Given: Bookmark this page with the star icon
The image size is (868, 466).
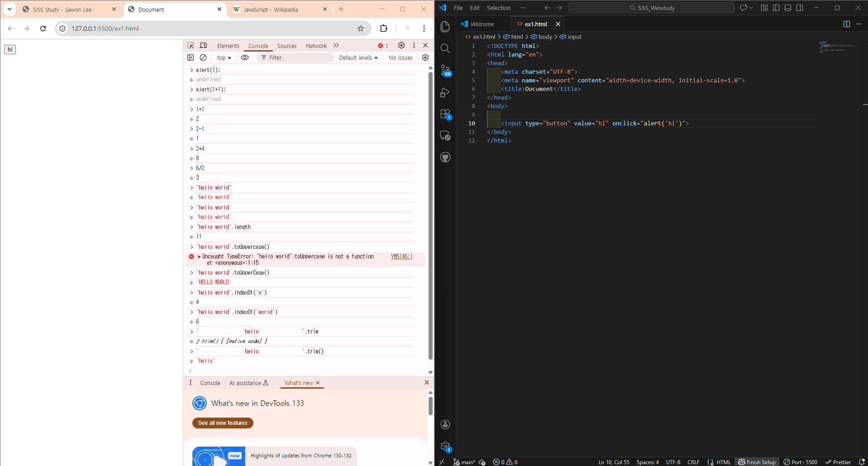Looking at the screenshot, I should (360, 29).
